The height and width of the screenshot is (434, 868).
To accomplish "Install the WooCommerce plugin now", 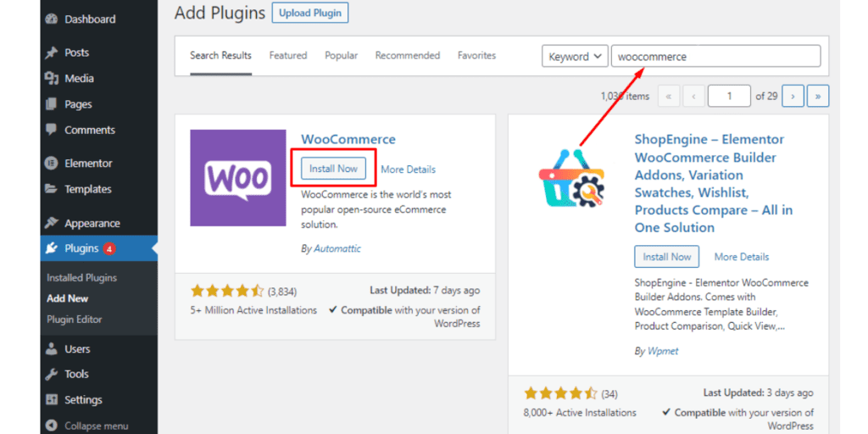I will 333,169.
